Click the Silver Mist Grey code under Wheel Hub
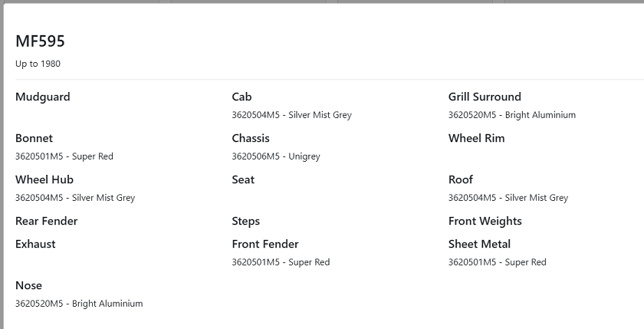 click(x=74, y=198)
